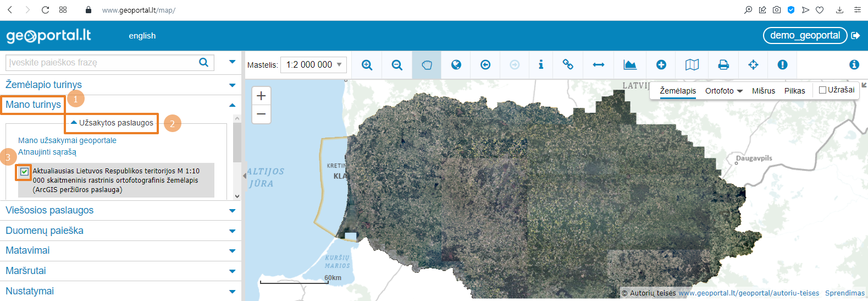Viewport: 868px width, 301px height.
Task: Click the full extent globe icon
Action: (x=456, y=65)
